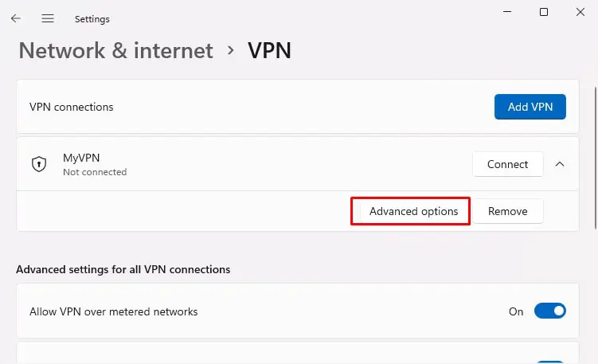Click the Allow VPN over metered networks label
Screen dimensions: 598x364
113,311
